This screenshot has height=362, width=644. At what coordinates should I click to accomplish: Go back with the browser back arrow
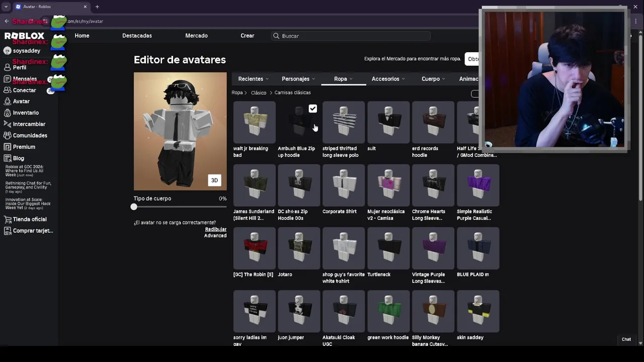point(7,21)
